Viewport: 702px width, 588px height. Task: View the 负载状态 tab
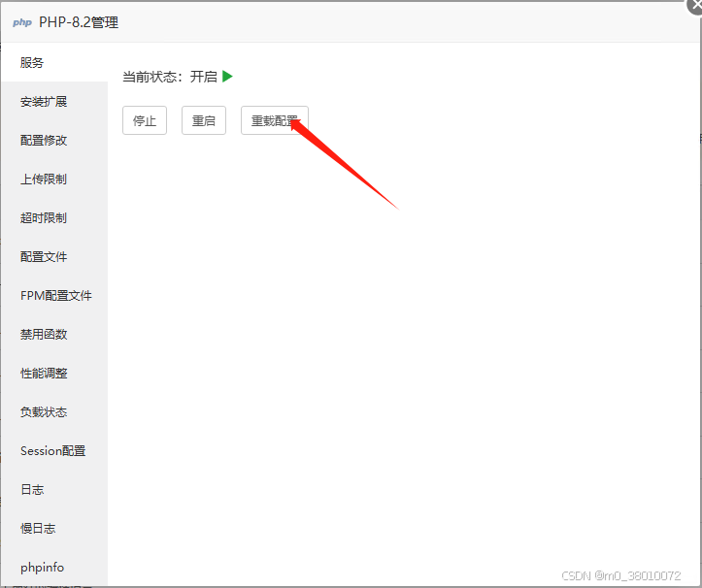tap(54, 412)
